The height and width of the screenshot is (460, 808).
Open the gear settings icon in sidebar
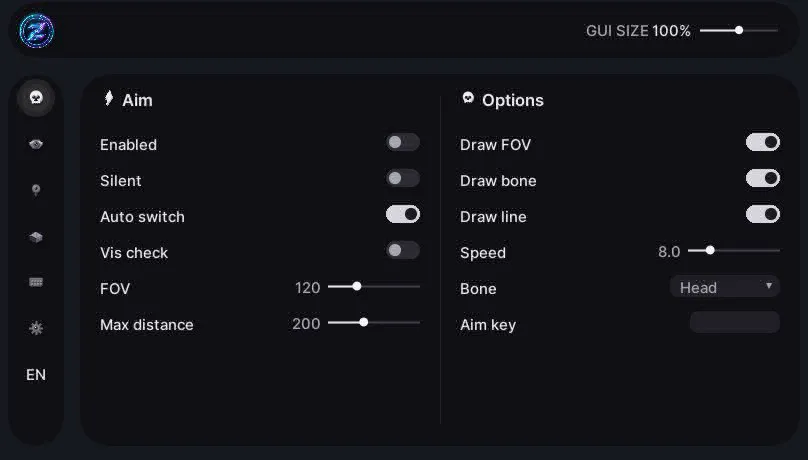pos(36,328)
